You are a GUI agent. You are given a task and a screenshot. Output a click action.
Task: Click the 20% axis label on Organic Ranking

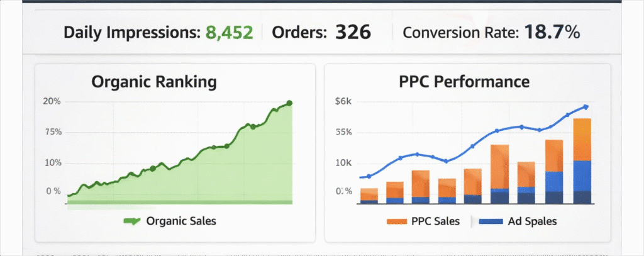pyautogui.click(x=52, y=101)
